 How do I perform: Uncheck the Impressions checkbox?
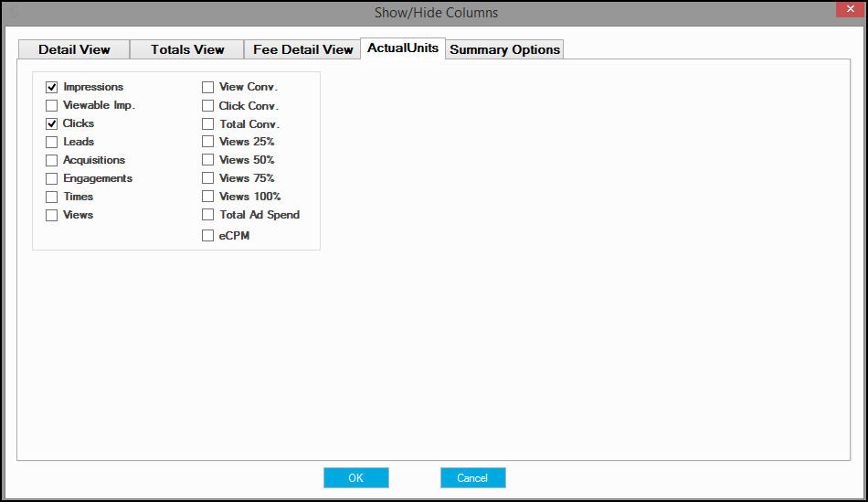(51, 87)
